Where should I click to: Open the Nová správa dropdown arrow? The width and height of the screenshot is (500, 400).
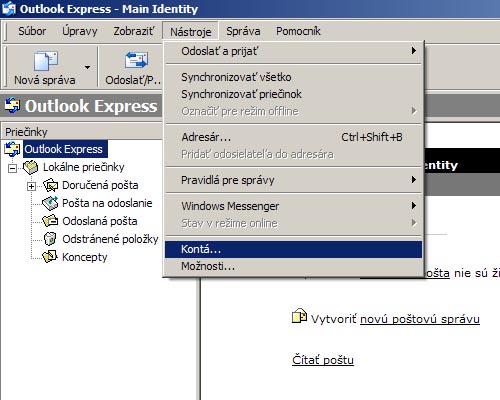point(87,67)
